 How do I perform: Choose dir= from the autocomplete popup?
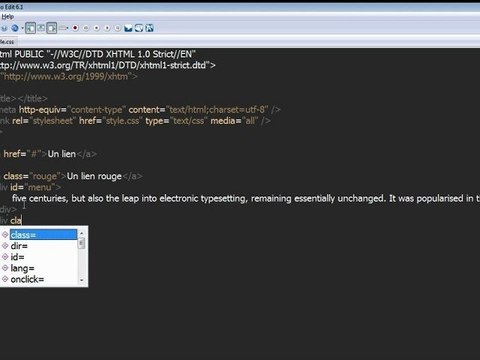point(19,246)
